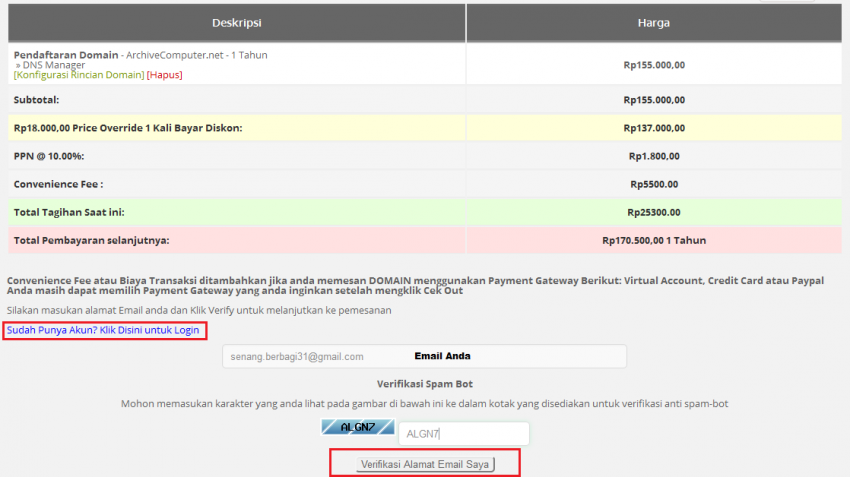Click the Total Pembayaran selanjutnya label

[91, 241]
